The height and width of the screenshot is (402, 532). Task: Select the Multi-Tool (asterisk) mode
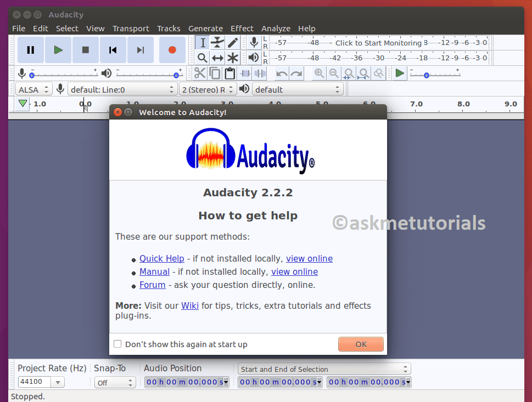point(233,58)
